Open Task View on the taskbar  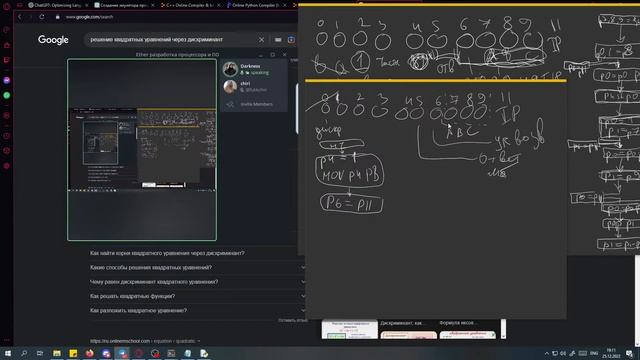[x=40, y=353]
